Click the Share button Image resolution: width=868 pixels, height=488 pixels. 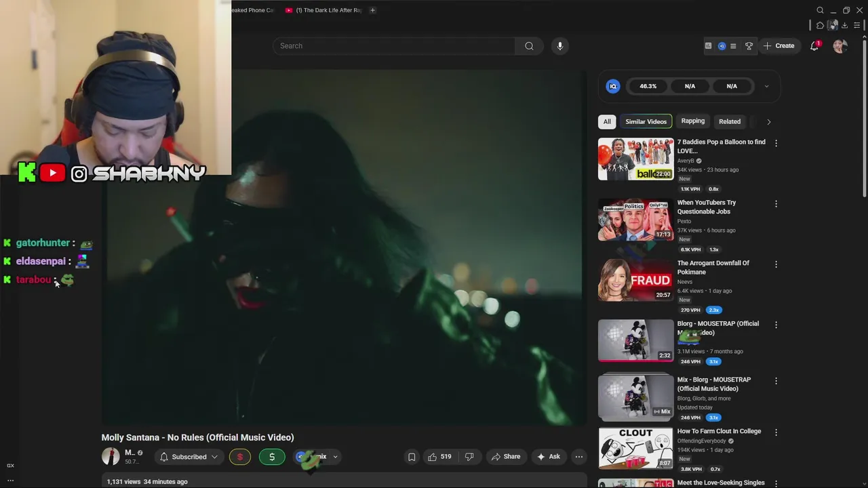pos(506,457)
